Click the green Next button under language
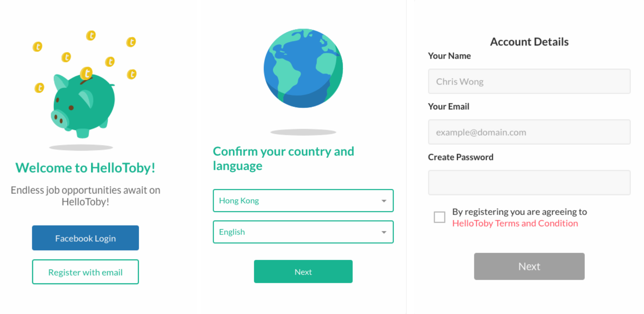 [x=303, y=272]
